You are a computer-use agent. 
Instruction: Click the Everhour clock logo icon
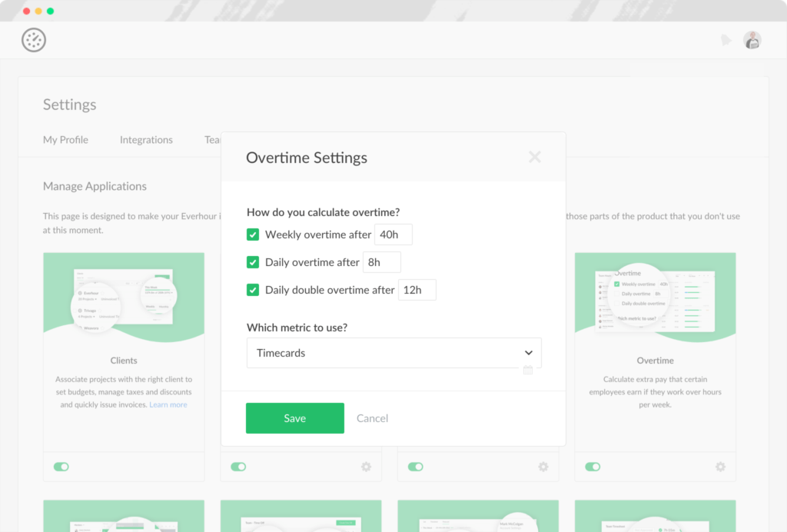pos(34,40)
